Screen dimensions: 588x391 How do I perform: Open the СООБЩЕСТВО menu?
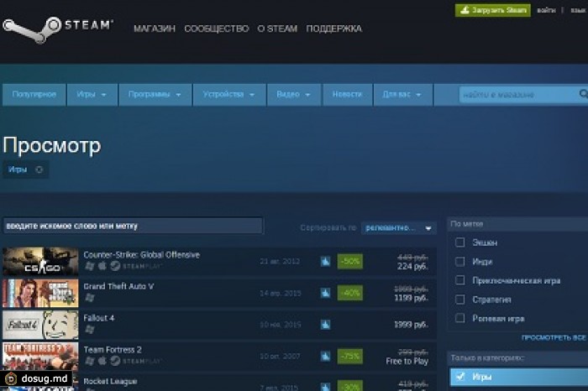point(217,29)
